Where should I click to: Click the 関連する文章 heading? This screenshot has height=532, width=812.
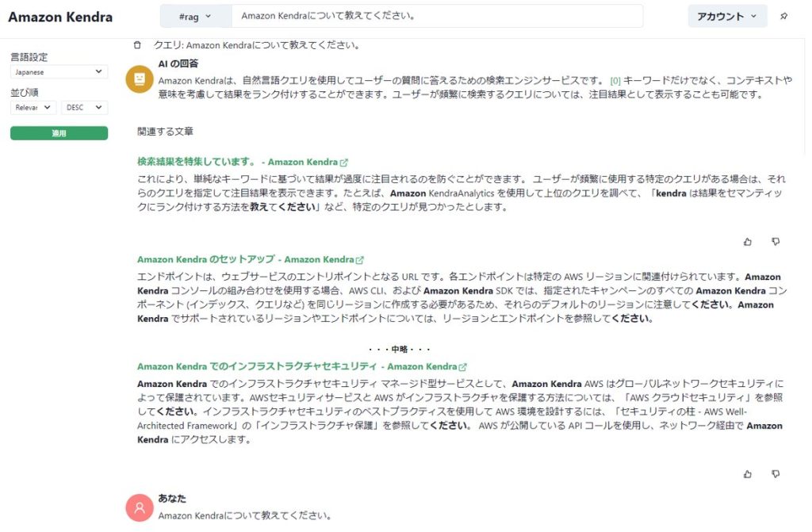click(x=165, y=132)
